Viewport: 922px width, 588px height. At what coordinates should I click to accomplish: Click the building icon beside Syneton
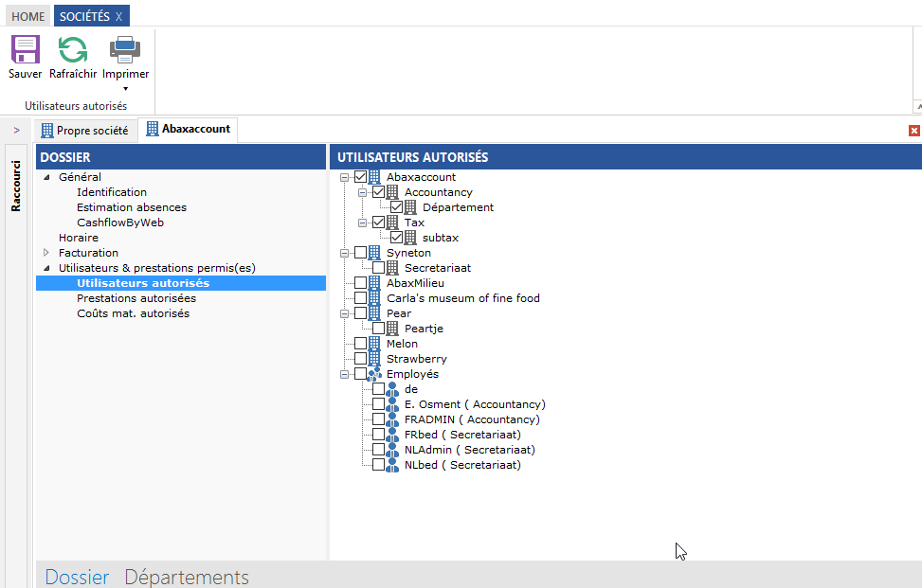click(374, 253)
